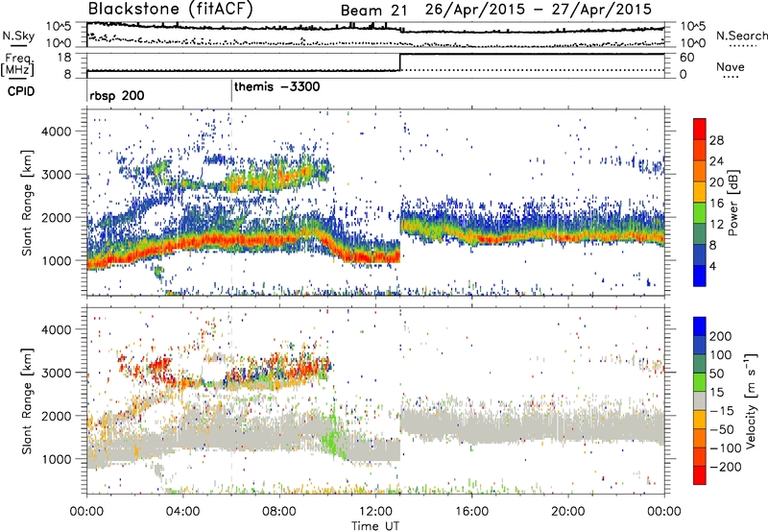
Task: Select the 2000 tick on velocity panel axis
Action: pyautogui.click(x=57, y=416)
